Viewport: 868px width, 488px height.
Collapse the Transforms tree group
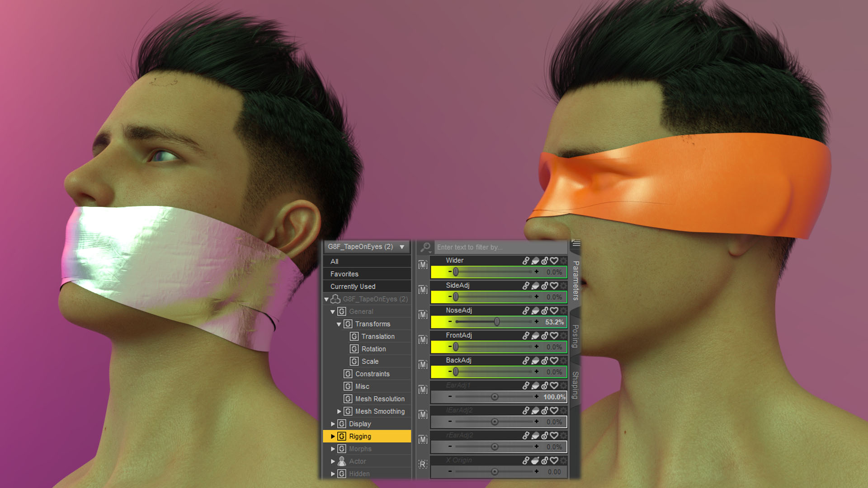click(339, 324)
